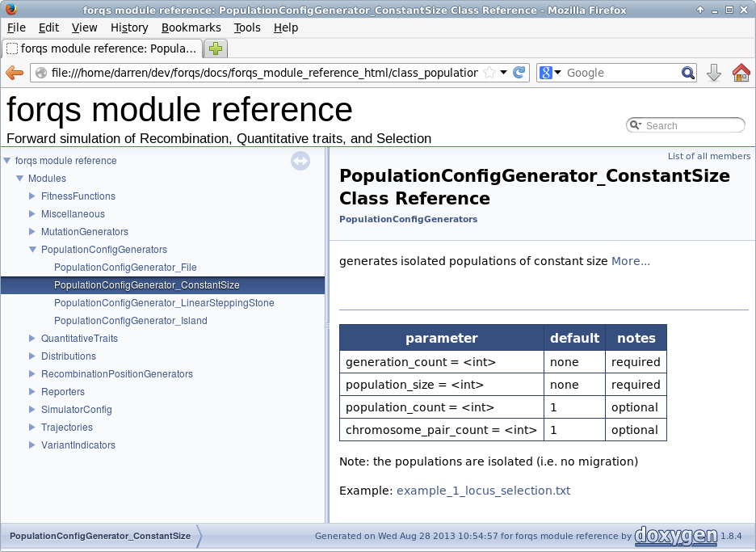The image size is (756, 552).
Task: Expand the FitnessFunctions tree node
Action: point(31,196)
